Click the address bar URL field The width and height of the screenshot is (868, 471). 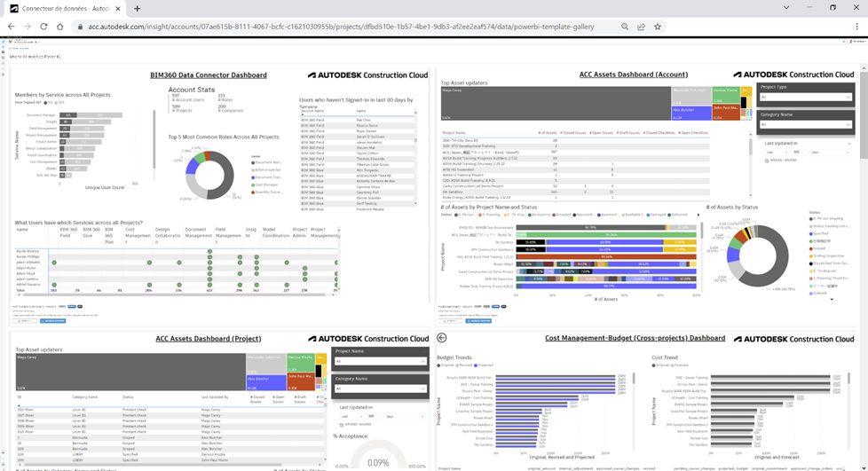pyautogui.click(x=341, y=26)
